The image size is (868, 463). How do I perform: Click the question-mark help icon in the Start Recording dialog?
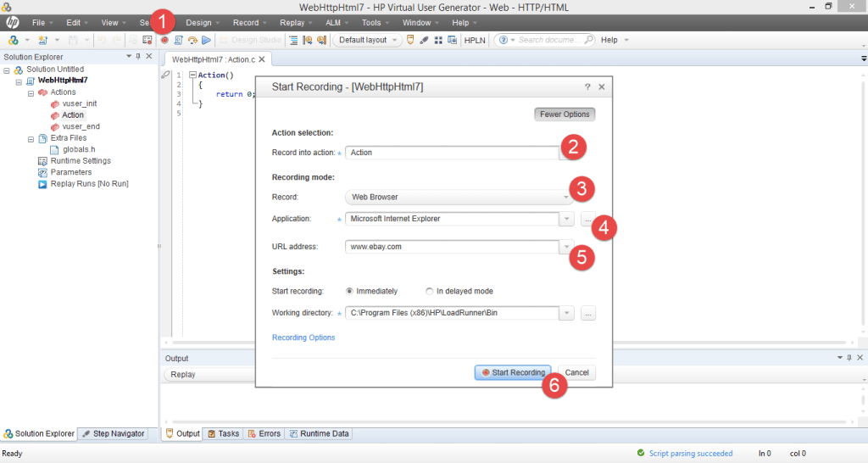pyautogui.click(x=587, y=87)
